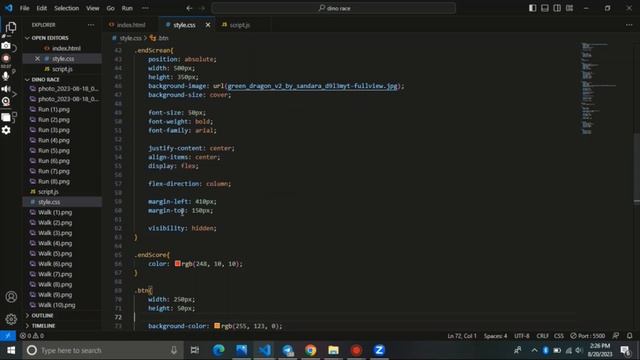Open the Run menu

point(127,8)
